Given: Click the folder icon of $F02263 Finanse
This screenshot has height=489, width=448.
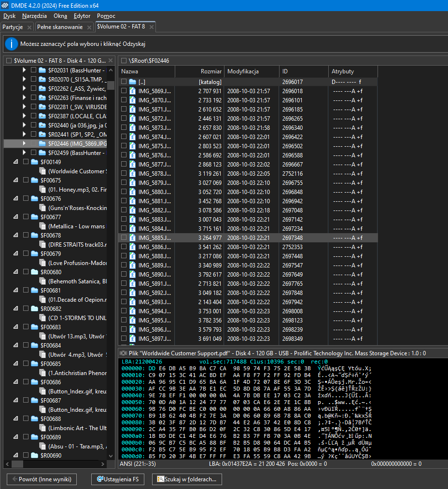Looking at the screenshot, I should point(42,98).
